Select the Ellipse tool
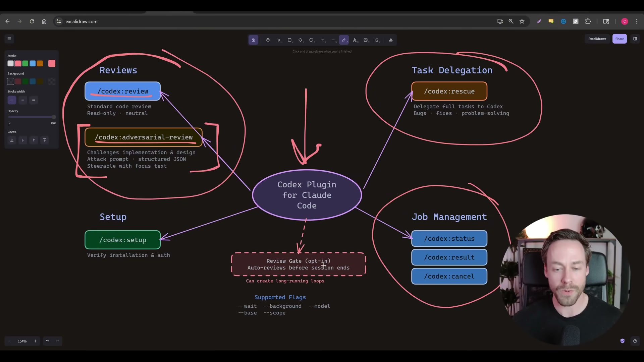The height and width of the screenshot is (362, 644). 312,40
